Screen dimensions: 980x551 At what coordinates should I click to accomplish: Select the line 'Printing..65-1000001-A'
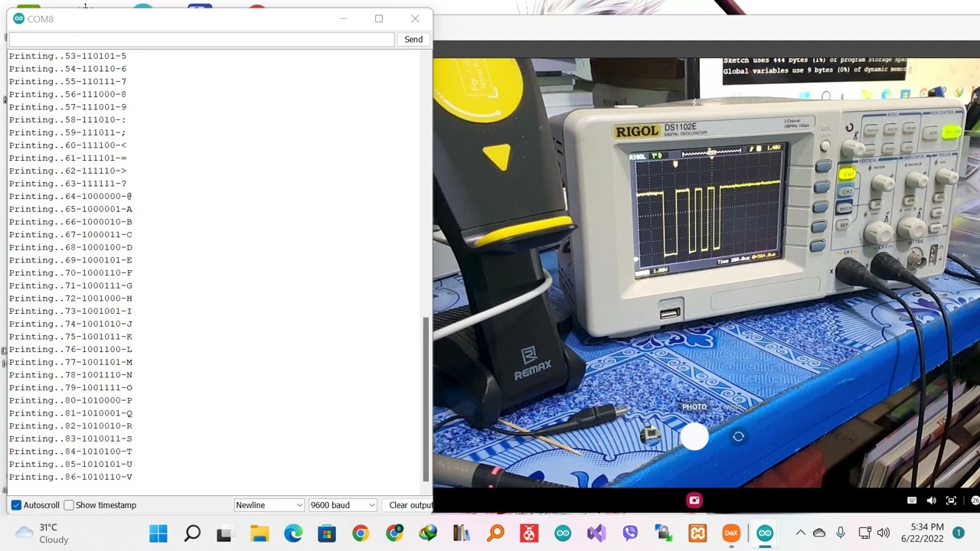click(x=70, y=209)
